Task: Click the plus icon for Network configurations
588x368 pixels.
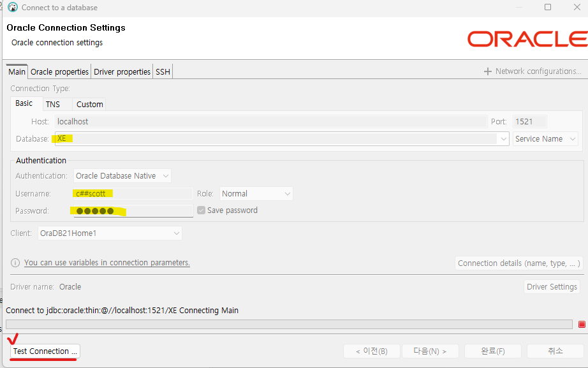Action: (x=487, y=71)
